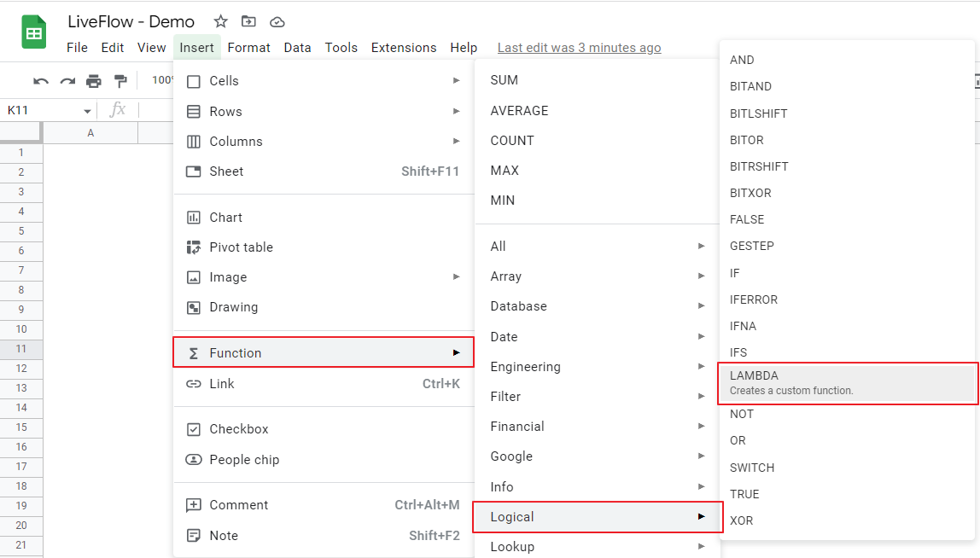Click the Drawing icon in Insert menu
This screenshot has width=980, height=558.
(x=194, y=307)
